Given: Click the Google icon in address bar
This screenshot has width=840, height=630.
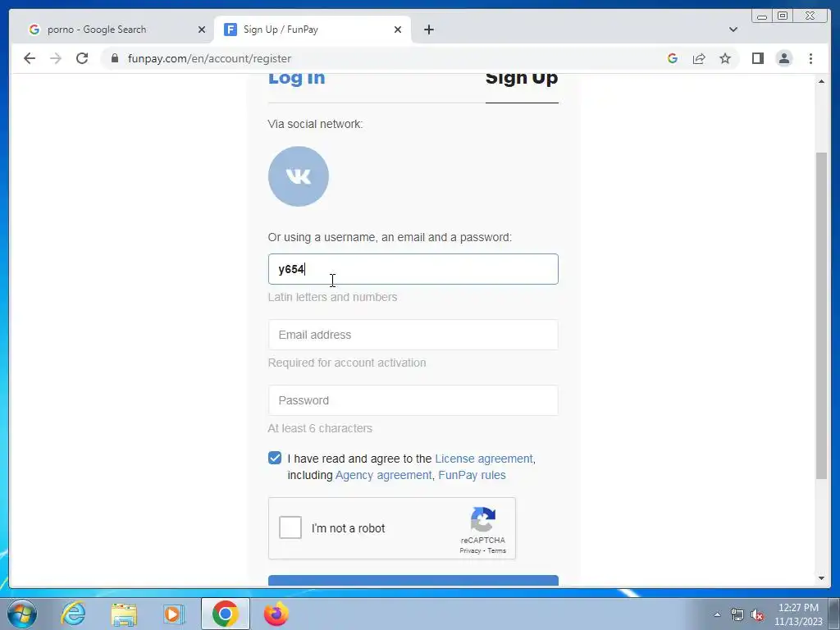Looking at the screenshot, I should (x=673, y=58).
